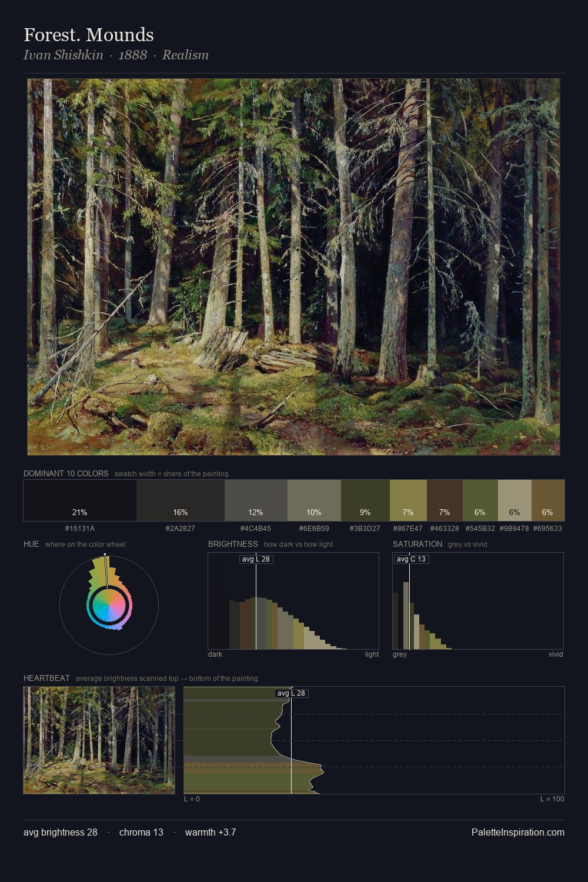This screenshot has height=882, width=588.
Task: Click 'chroma 13' in the footer
Action: (141, 832)
